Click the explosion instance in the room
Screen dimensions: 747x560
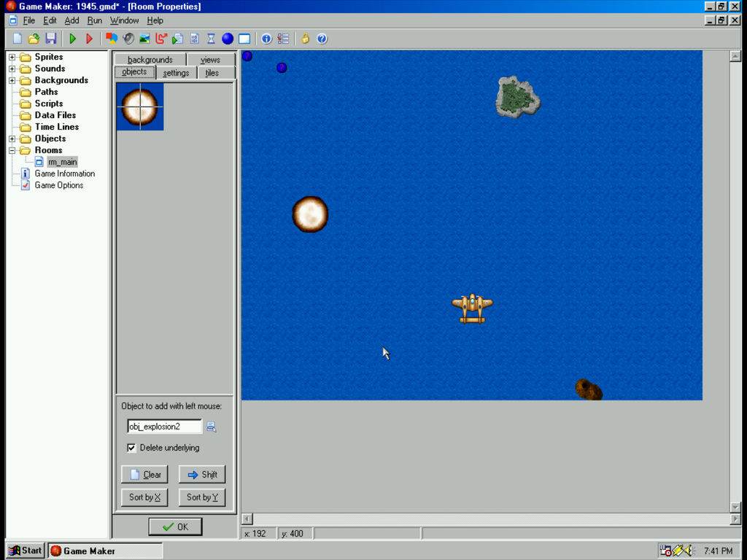tap(310, 214)
